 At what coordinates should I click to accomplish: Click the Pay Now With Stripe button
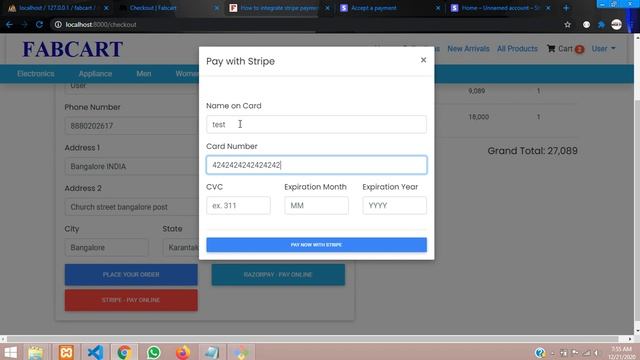pyautogui.click(x=316, y=245)
